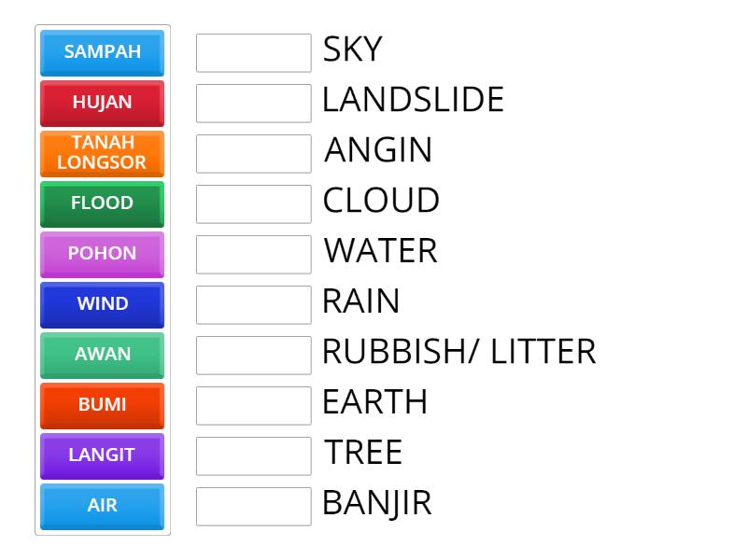Screen dimensions: 747x560
Task: Select the purple LANGIT tile
Action: coord(102,455)
